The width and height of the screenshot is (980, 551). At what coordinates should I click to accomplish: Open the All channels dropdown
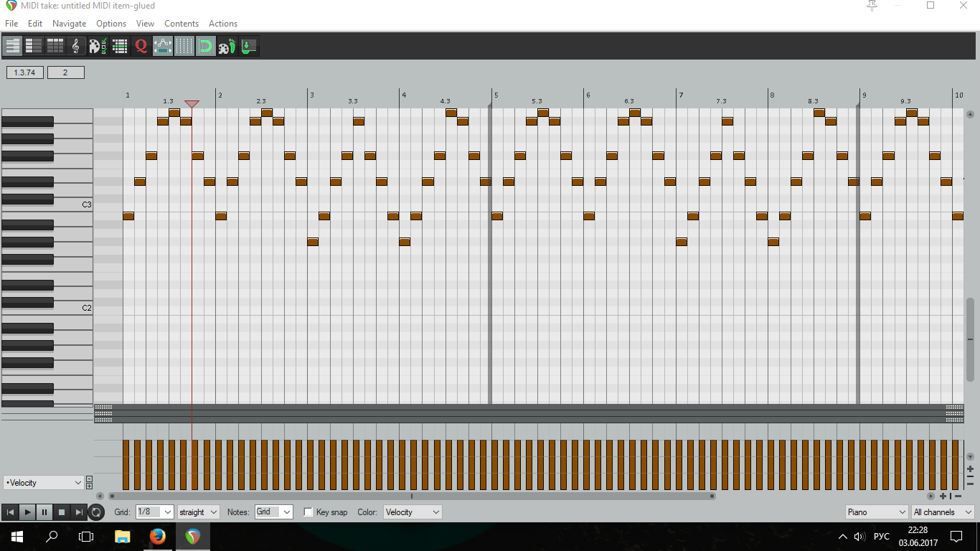(x=943, y=512)
